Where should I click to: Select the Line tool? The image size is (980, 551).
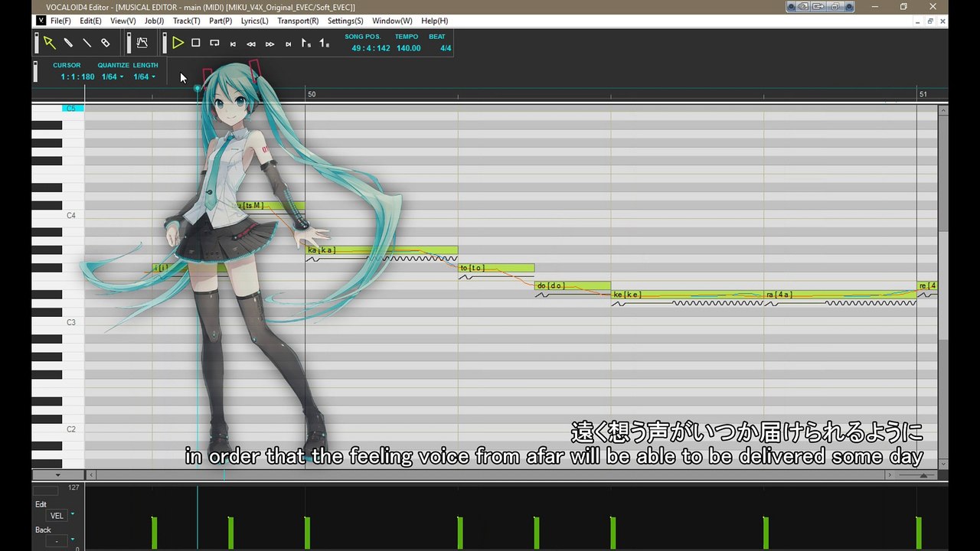[87, 43]
